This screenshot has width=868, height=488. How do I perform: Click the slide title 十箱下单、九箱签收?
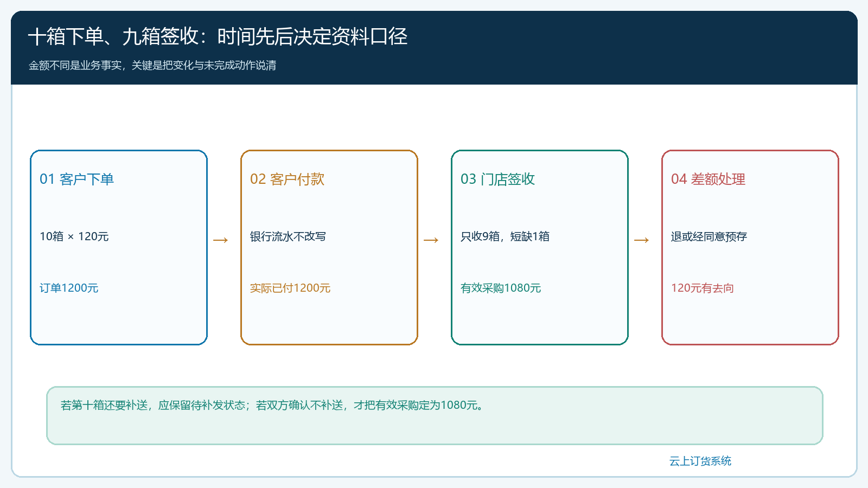pos(218,36)
